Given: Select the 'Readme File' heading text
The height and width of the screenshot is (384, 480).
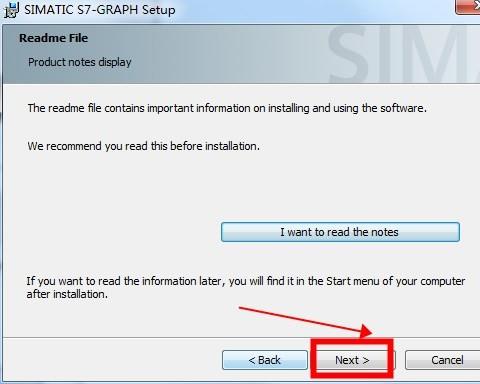Looking at the screenshot, I should (53, 38).
